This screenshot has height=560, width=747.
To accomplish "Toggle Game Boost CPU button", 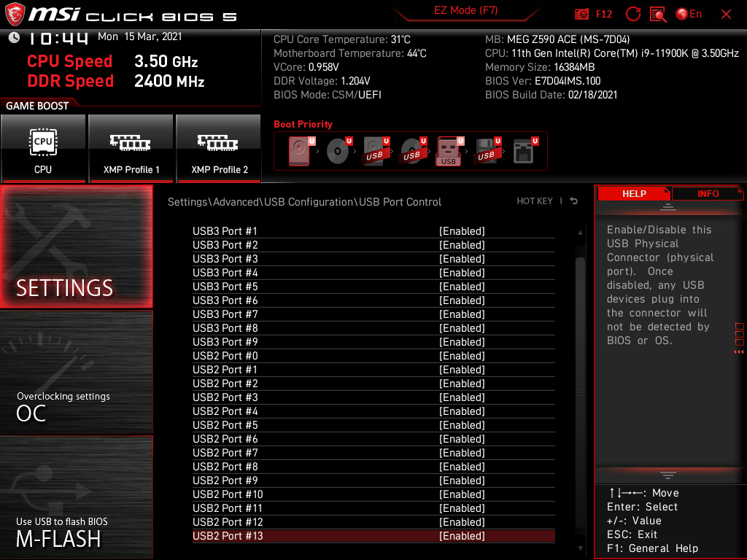I will pos(43,148).
